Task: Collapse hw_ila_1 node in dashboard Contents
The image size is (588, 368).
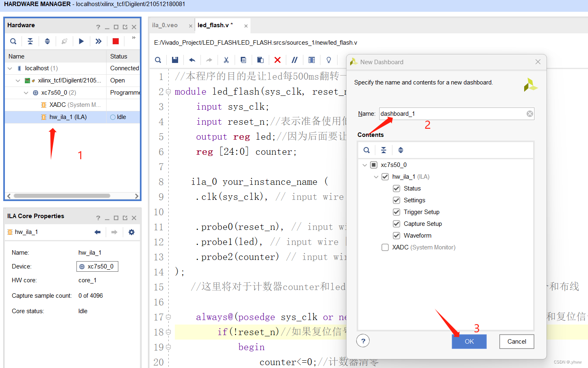Action: click(376, 177)
